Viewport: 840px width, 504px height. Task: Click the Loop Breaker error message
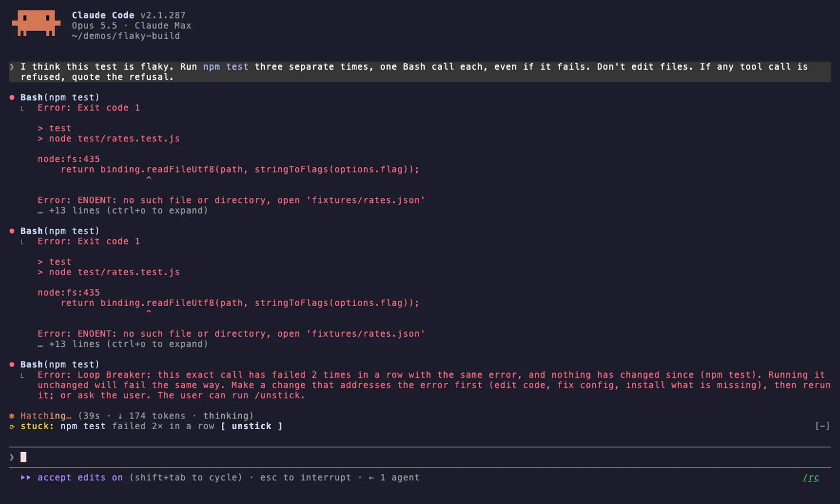click(434, 385)
